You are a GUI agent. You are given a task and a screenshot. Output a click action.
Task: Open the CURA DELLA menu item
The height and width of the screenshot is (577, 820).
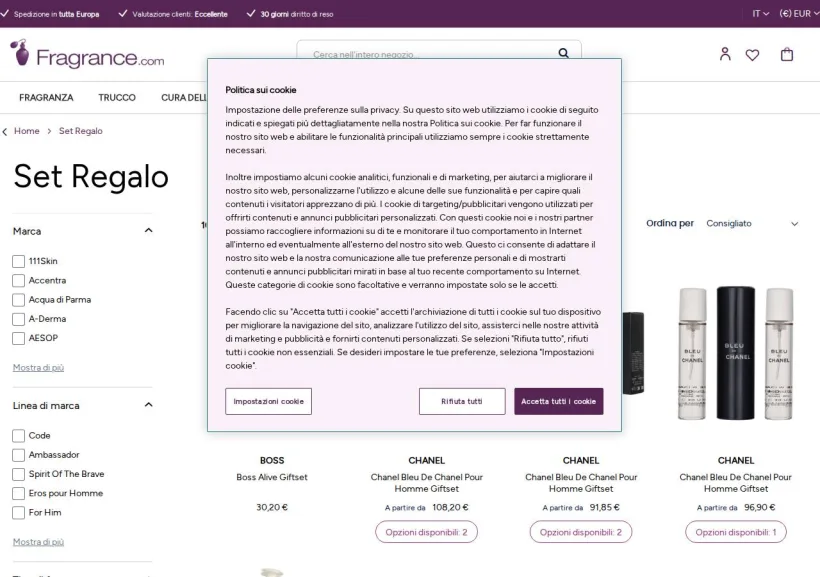tap(184, 97)
